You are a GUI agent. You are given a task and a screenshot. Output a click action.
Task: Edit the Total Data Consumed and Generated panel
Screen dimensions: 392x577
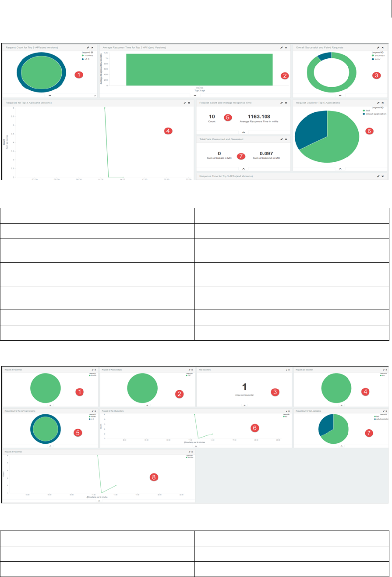coord(282,139)
